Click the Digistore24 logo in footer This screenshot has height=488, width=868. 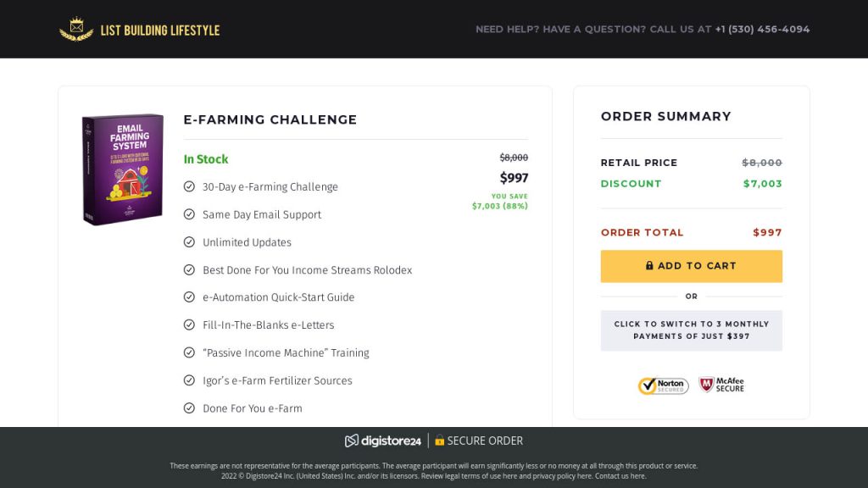[383, 441]
